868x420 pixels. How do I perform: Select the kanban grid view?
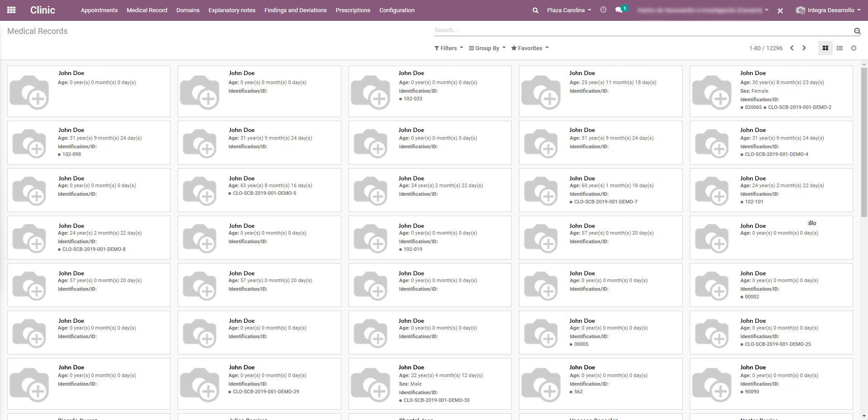pos(825,48)
